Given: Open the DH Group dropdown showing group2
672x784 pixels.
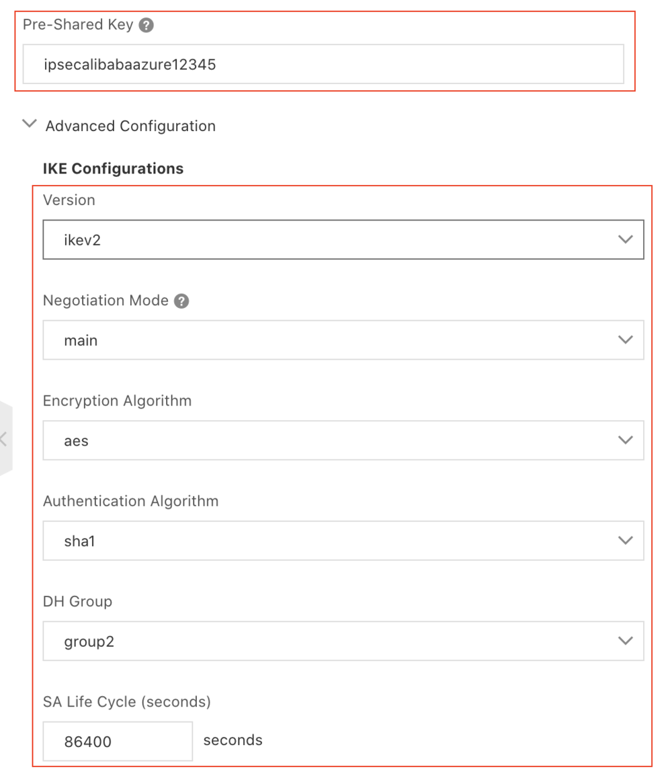Looking at the screenshot, I should coord(343,641).
